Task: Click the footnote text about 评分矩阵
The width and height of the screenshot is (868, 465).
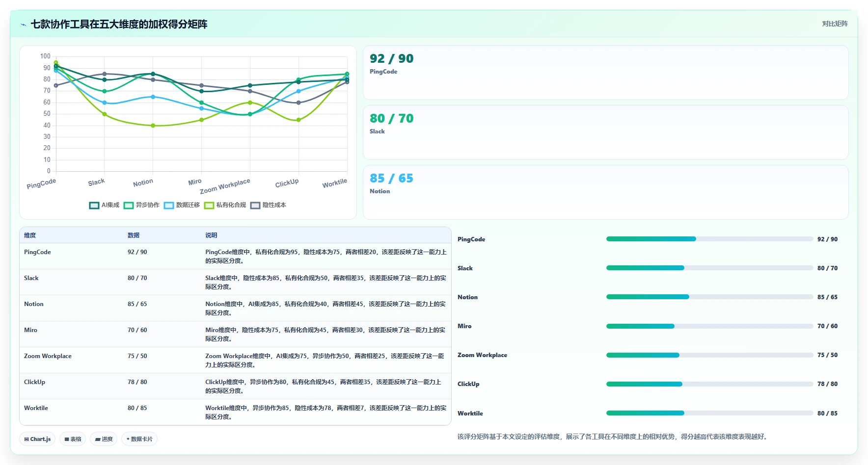Action: click(x=613, y=437)
